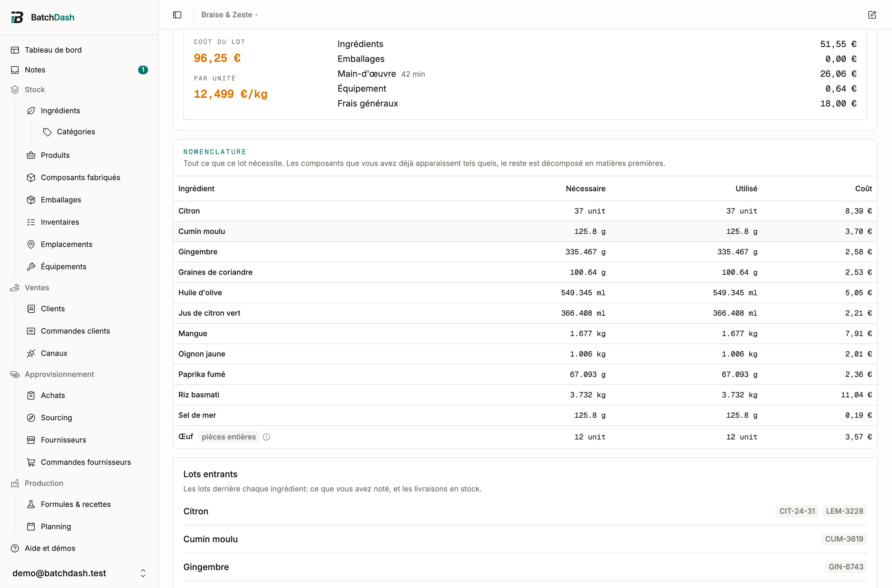Click the 12,499 €/kg unit cost
The height and width of the screenshot is (588, 892).
pos(230,94)
